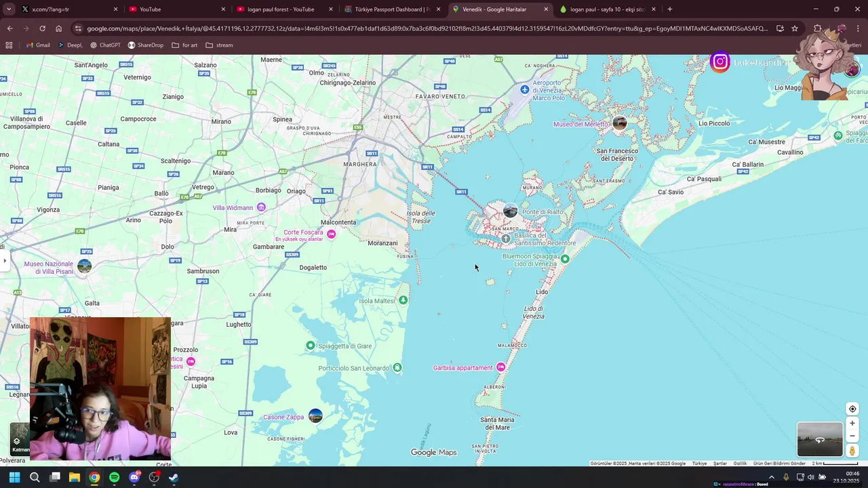
Task: Select the Ponte di Rialto photo pin
Action: [511, 211]
